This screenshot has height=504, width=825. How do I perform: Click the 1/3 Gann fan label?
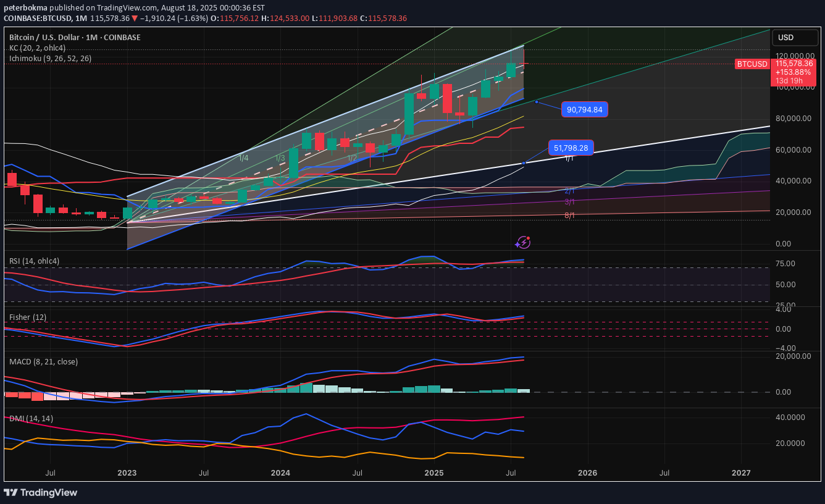click(x=280, y=158)
